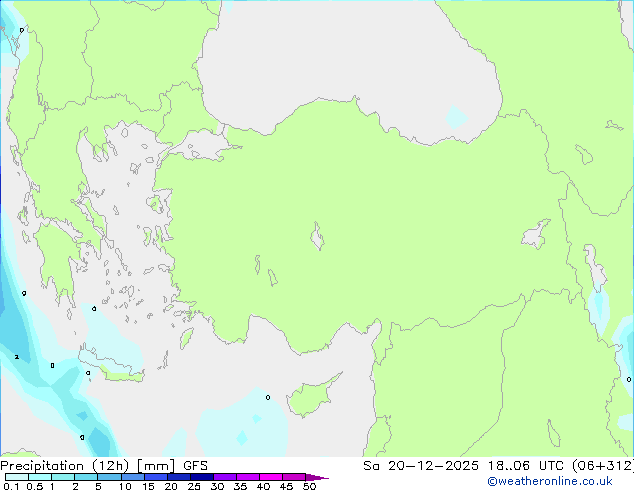Click the legend value label '15'
The height and width of the screenshot is (490, 634).
(x=148, y=486)
